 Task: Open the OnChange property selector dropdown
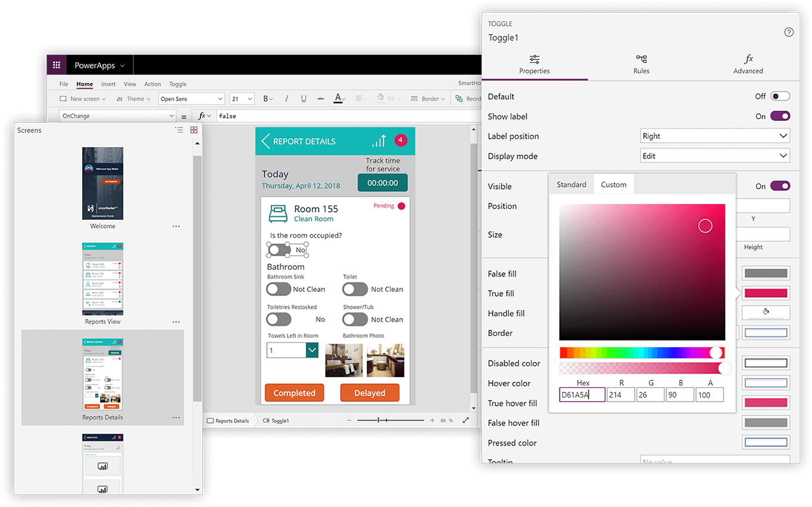click(118, 116)
